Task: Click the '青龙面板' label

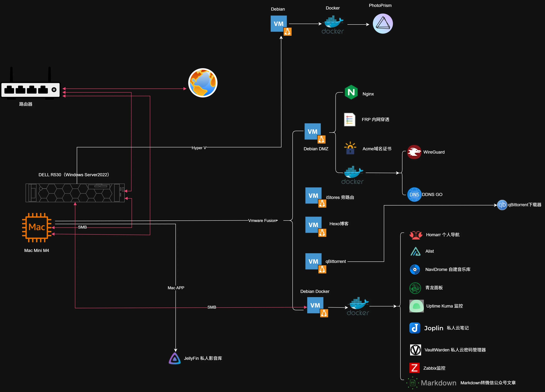Action: 434,288
